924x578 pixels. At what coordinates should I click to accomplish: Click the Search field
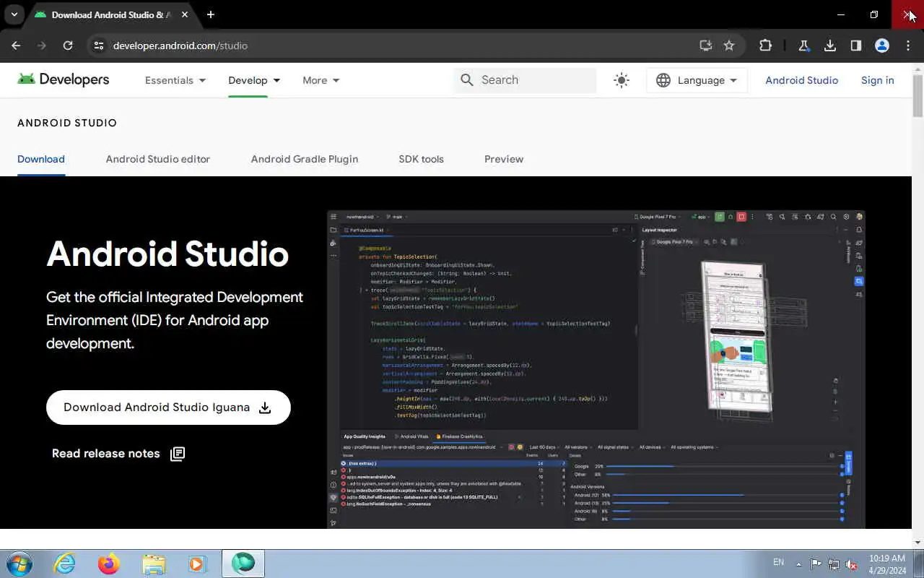click(x=525, y=80)
